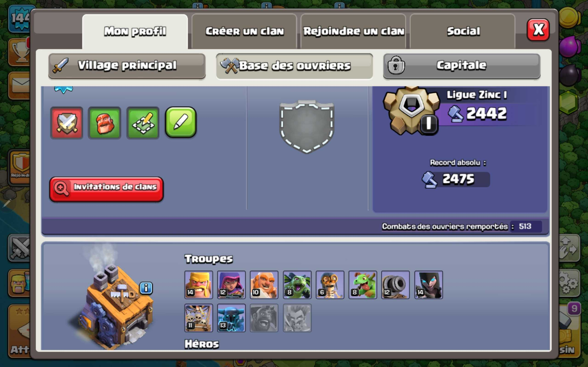Select the Night Witch troop icon
This screenshot has width=588, height=367.
[x=428, y=285]
